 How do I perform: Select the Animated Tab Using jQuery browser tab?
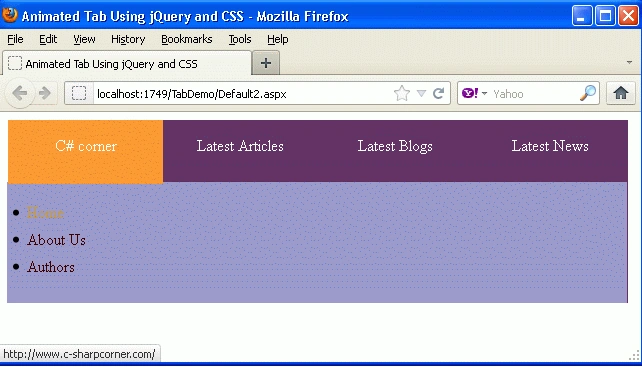(x=127, y=63)
